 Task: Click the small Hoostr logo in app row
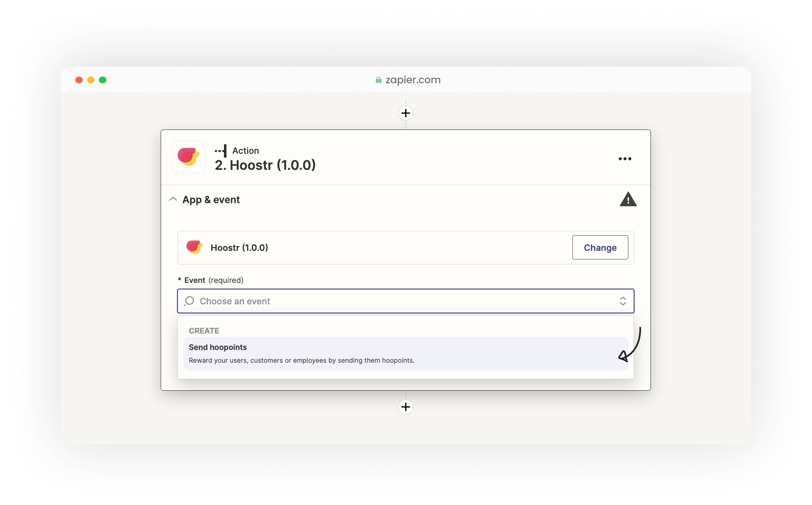click(x=194, y=248)
